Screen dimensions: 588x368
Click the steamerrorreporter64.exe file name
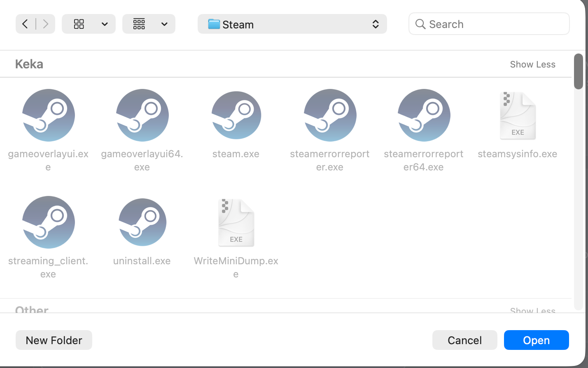tap(424, 161)
